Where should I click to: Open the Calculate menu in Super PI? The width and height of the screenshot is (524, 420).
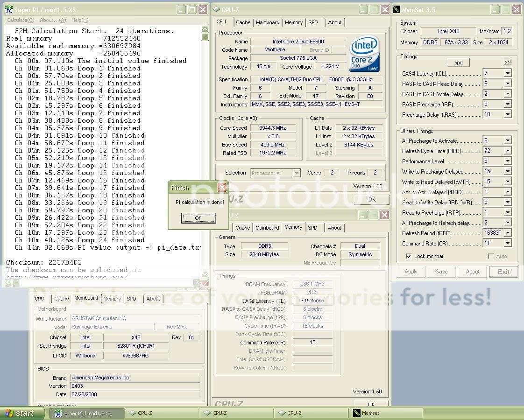(21, 20)
